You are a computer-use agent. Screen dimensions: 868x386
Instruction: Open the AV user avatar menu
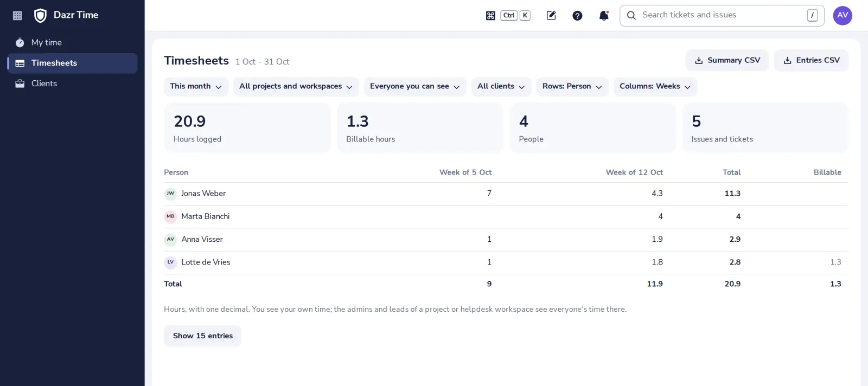point(843,16)
